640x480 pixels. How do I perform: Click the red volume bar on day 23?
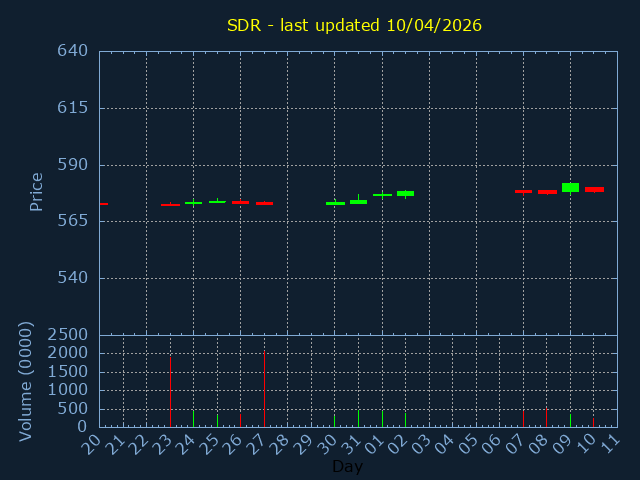click(x=170, y=392)
